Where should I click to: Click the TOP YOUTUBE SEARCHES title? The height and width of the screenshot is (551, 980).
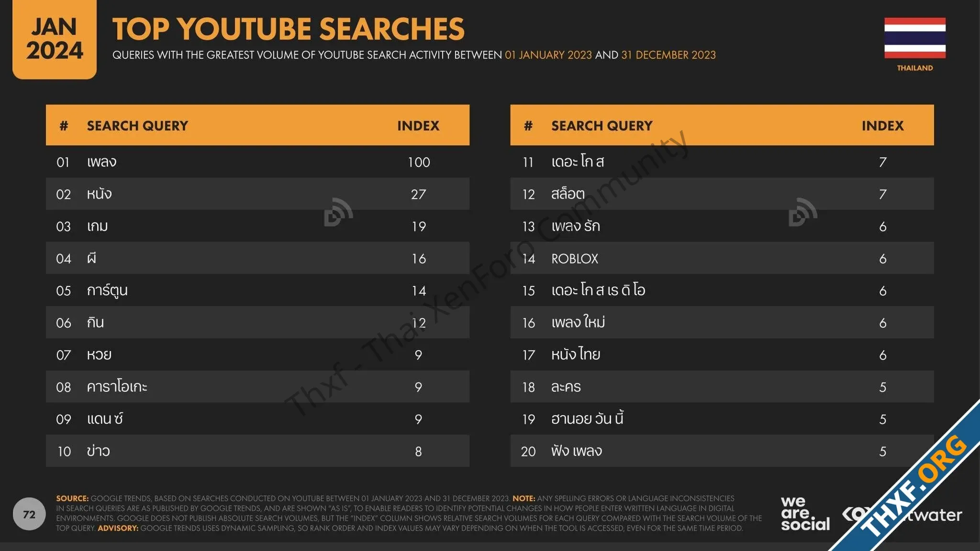point(289,29)
